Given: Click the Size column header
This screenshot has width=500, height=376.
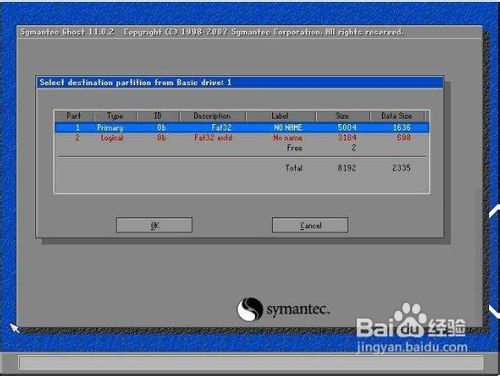Looking at the screenshot, I should pyautogui.click(x=342, y=116).
